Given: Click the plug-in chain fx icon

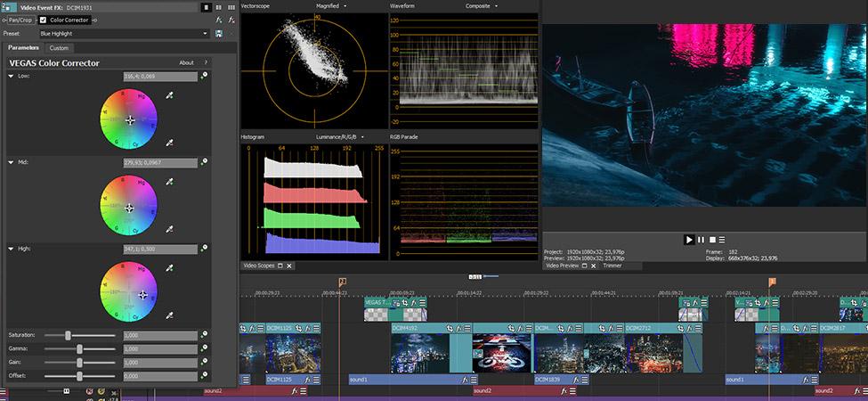Looking at the screenshot, I should pyautogui.click(x=219, y=20).
